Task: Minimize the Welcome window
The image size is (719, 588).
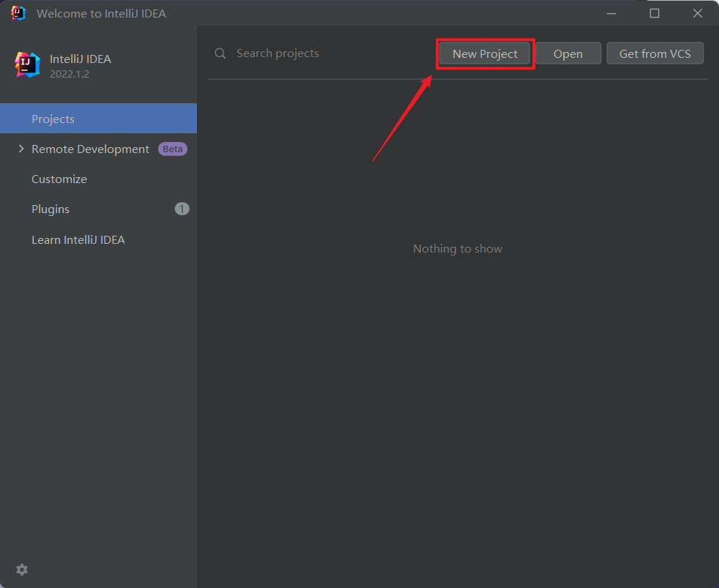Action: pos(611,13)
